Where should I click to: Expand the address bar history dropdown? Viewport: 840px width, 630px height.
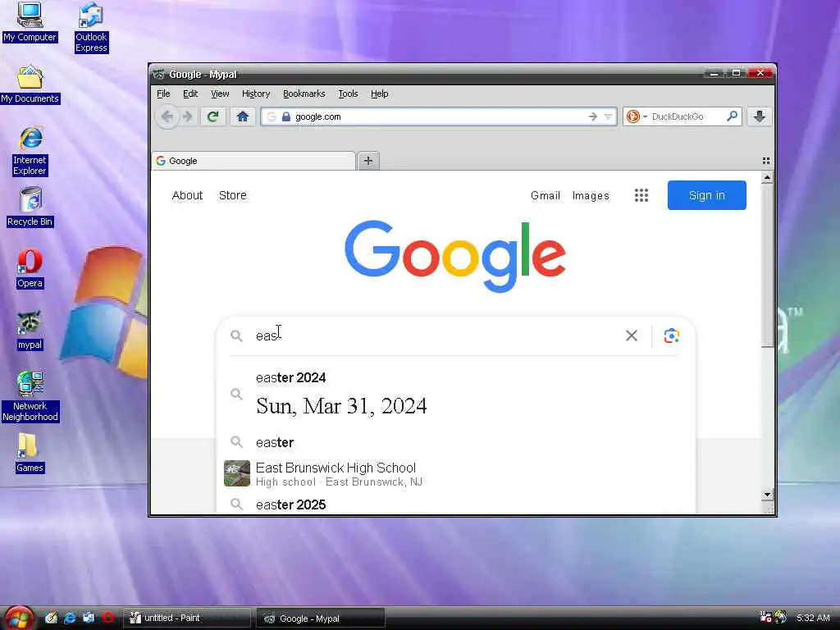pyautogui.click(x=608, y=116)
